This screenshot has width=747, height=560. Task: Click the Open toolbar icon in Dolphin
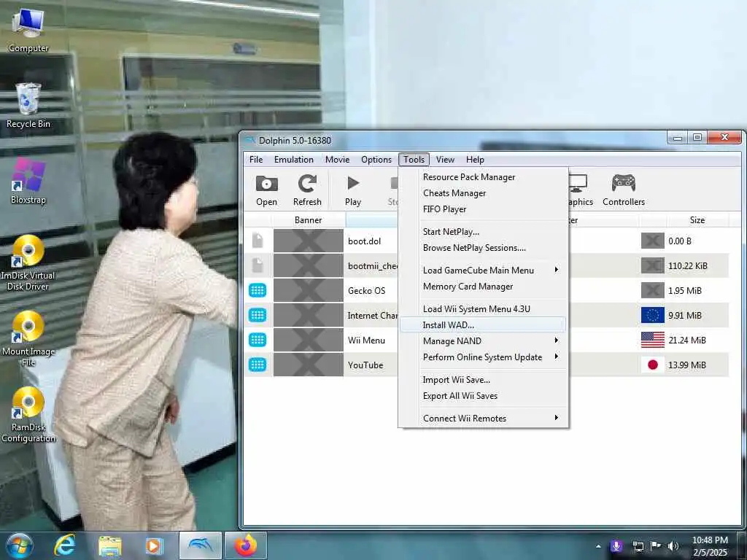[x=266, y=190]
